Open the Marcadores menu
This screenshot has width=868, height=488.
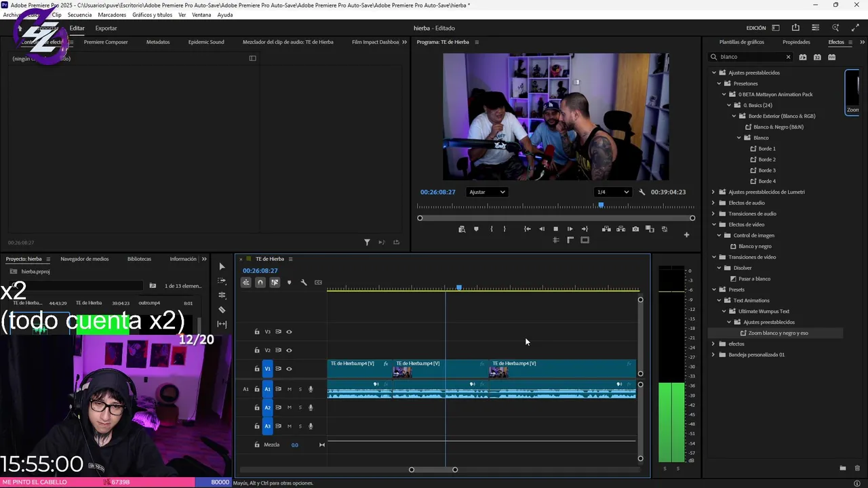click(x=112, y=15)
